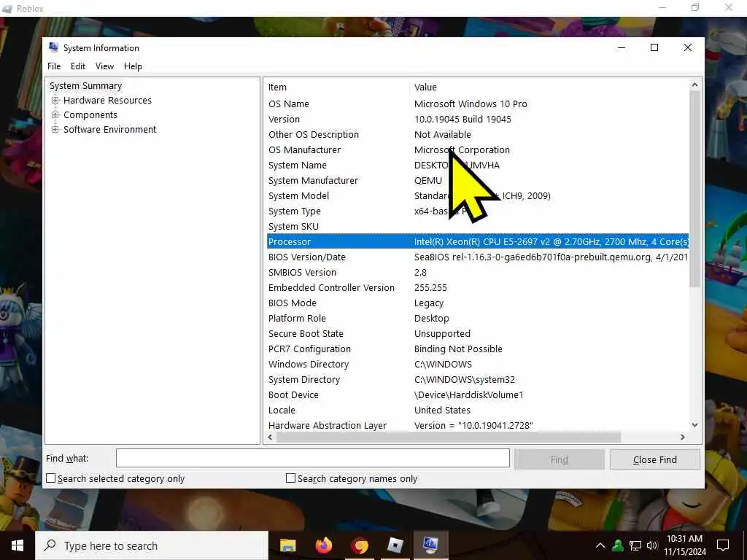Enable Search category names only
This screenshot has height=560, width=747.
click(x=290, y=478)
